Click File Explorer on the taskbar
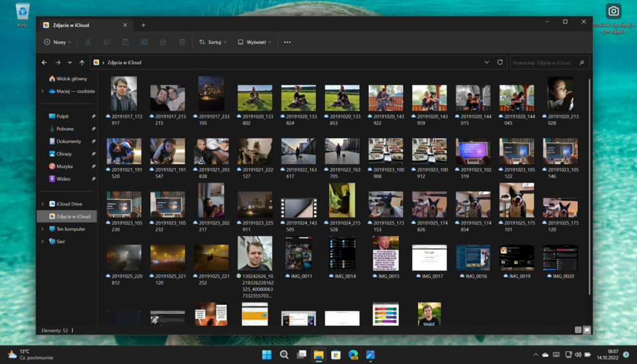 pos(318,354)
